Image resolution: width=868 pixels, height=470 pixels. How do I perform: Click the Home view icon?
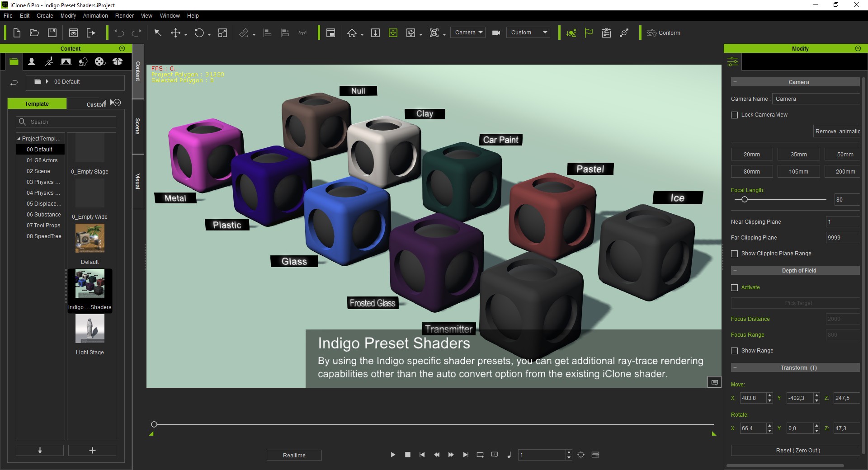pyautogui.click(x=352, y=33)
